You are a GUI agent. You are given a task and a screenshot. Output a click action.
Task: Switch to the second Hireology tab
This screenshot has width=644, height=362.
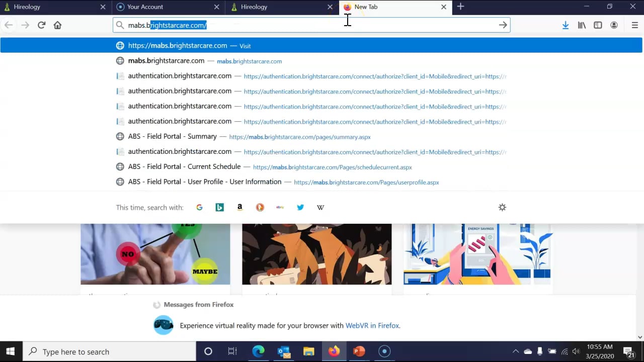pos(282,7)
